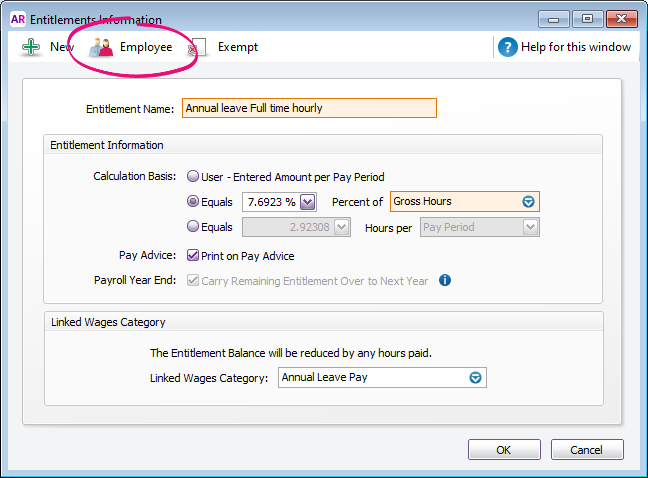Click the Exempt toolbar icon
The image size is (648, 478).
click(x=198, y=47)
